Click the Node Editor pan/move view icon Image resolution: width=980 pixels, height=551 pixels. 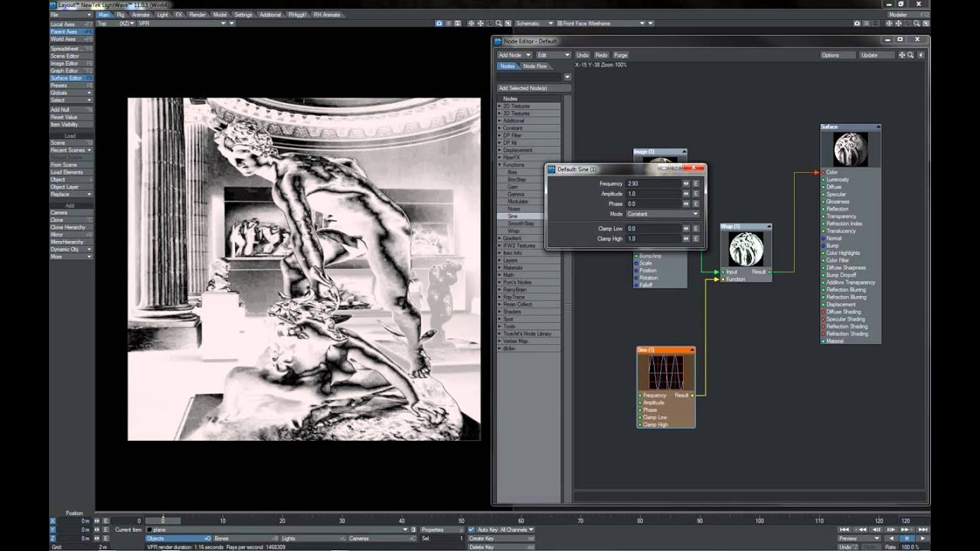pyautogui.click(x=902, y=55)
